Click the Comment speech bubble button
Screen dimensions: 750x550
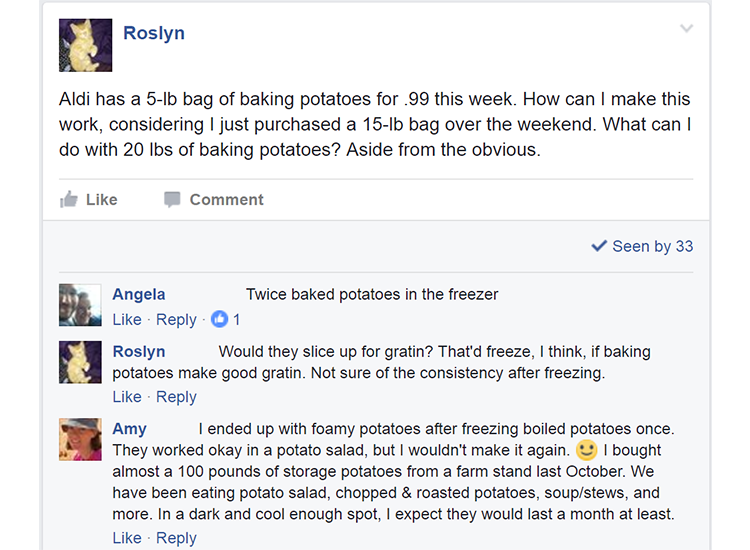(213, 199)
